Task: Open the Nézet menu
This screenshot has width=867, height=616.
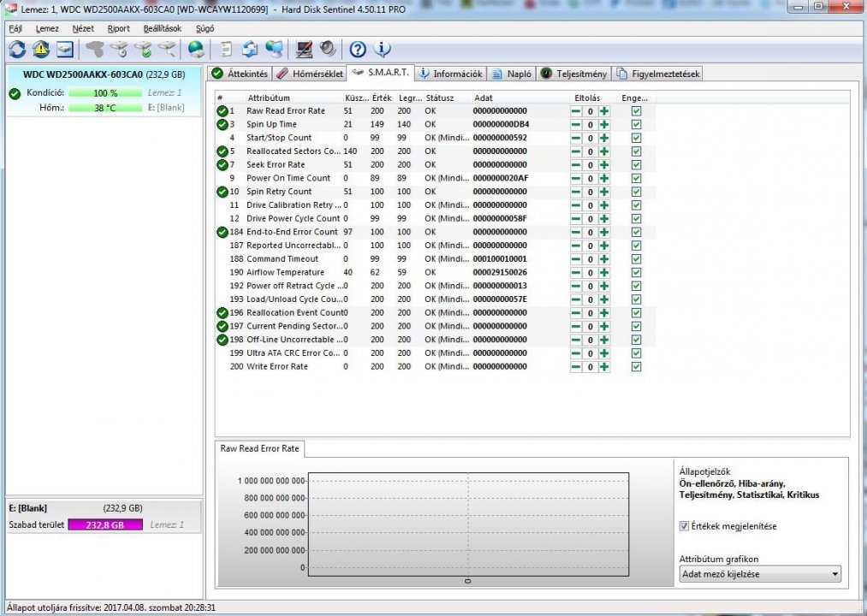Action: coord(83,29)
